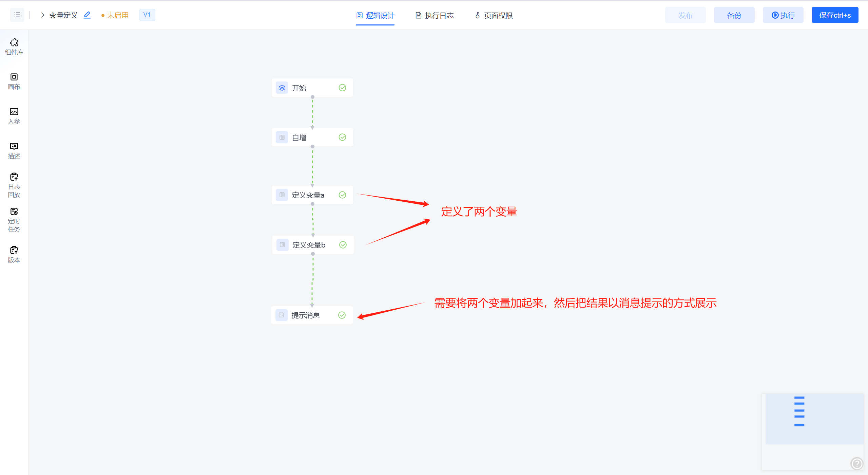
Task: Open the 日志回放 log replay icon
Action: 14,185
